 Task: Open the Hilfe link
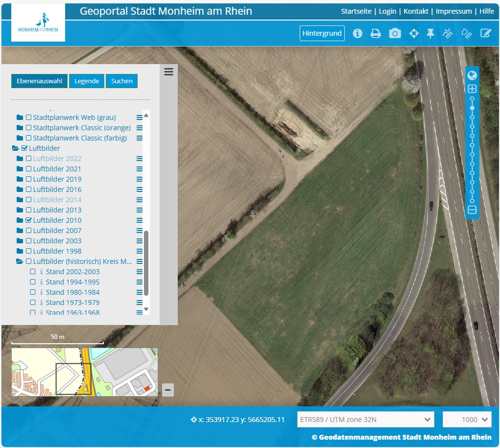[x=487, y=11]
